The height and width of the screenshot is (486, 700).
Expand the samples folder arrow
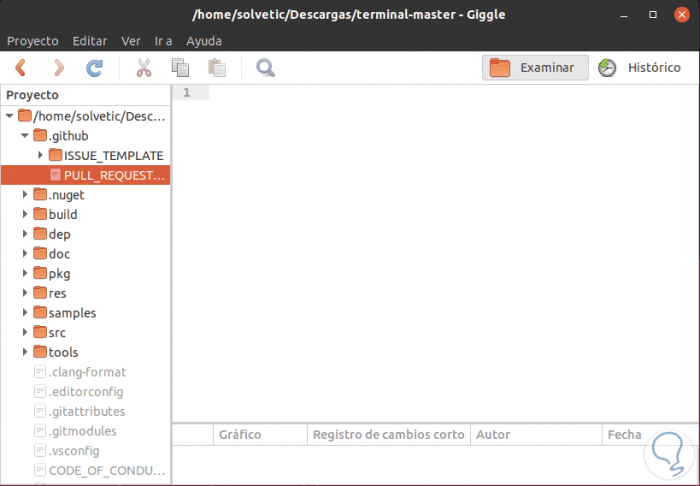pyautogui.click(x=25, y=312)
